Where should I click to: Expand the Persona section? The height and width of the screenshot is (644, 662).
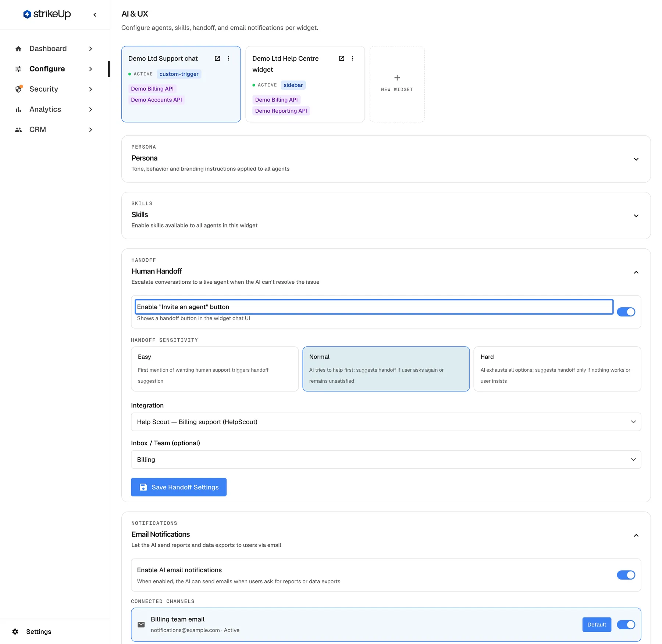636,159
